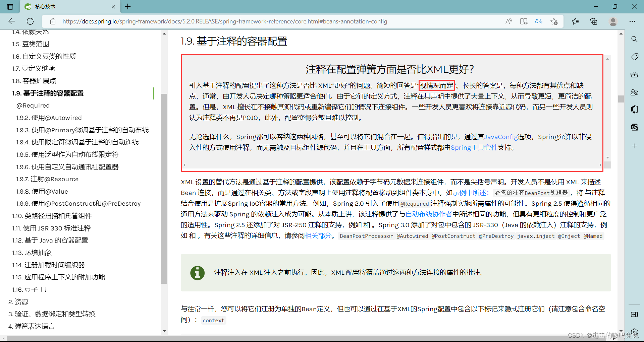
Task: Click inner box scroll-down arrow
Action: (x=607, y=157)
